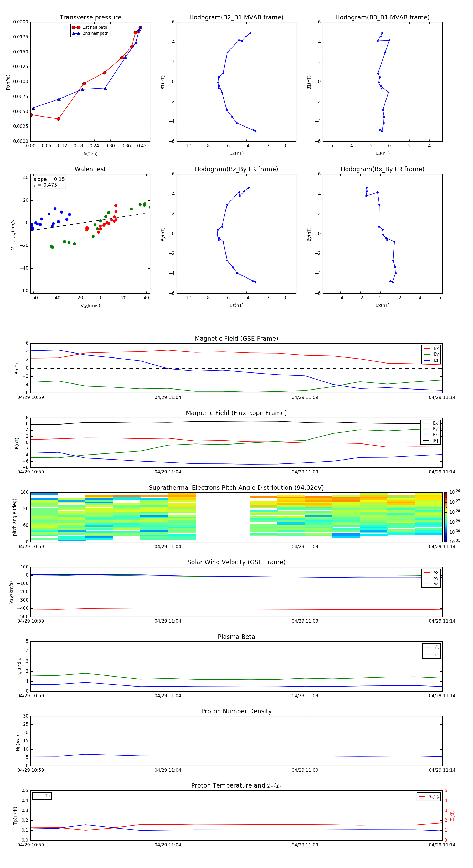Click the 'Plasma Beta' plot title
The height and width of the screenshot is (868, 473).
[236, 637]
